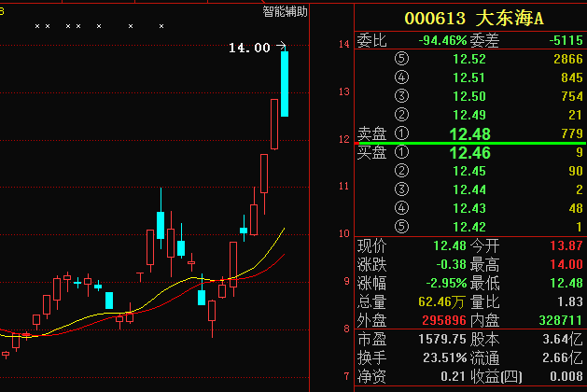This screenshot has width=587, height=392.
Task: Click the 换手 turnover rate 23.51%
Action: pos(445,357)
